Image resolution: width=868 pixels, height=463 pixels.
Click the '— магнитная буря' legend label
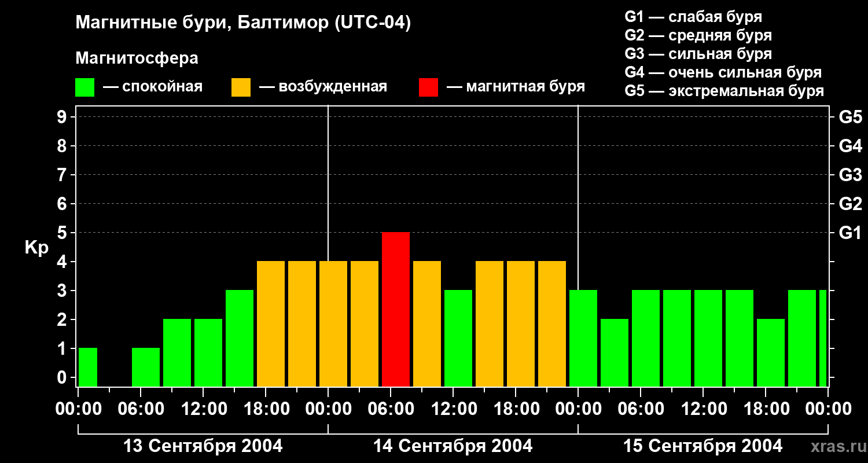[516, 87]
